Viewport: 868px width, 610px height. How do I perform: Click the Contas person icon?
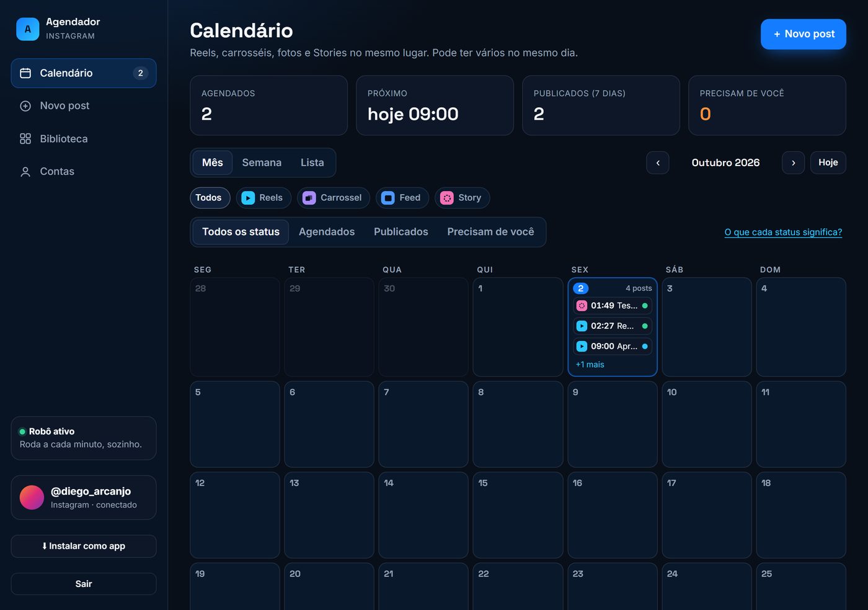(25, 172)
